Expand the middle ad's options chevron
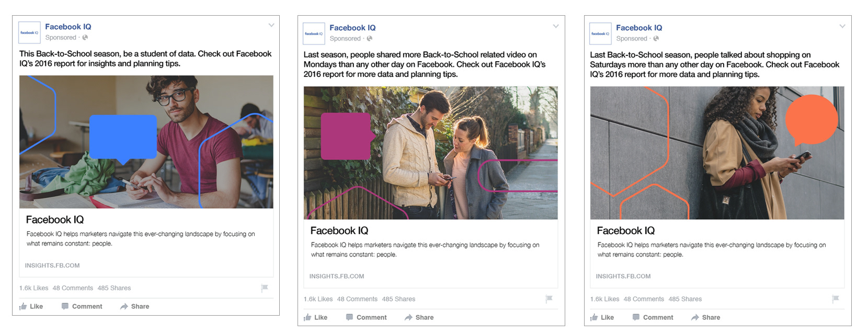 click(x=556, y=26)
